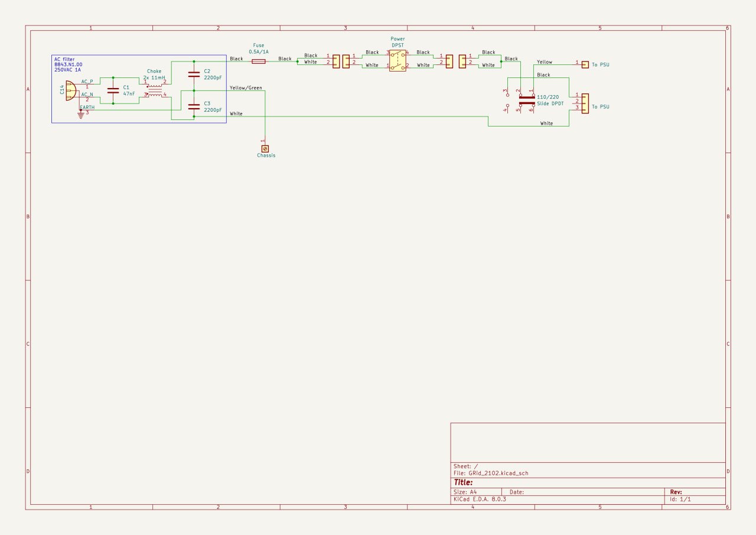Click the three-pin To PSU connector
The height and width of the screenshot is (535, 756).
pyautogui.click(x=585, y=103)
